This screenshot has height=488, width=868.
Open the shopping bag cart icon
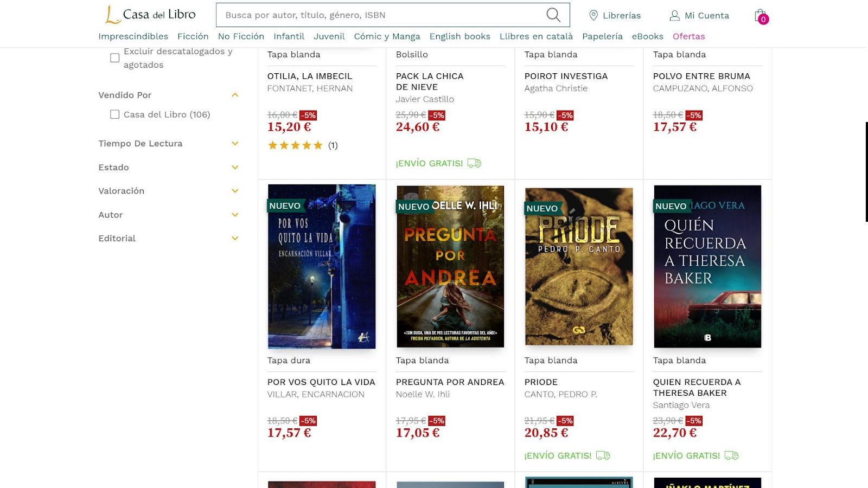(761, 16)
